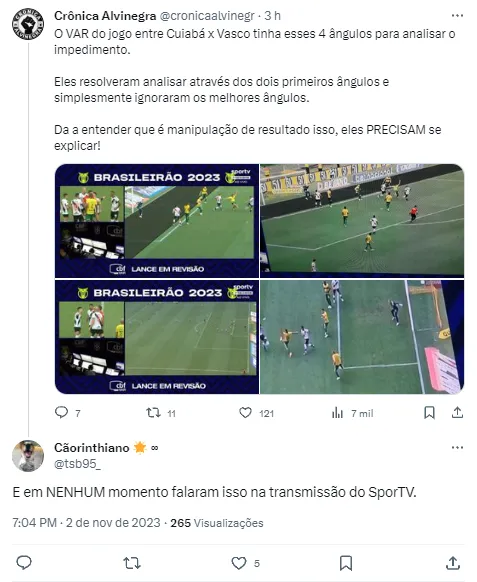Share the Cãorinthiano reply
477x582 pixels.
click(453, 563)
